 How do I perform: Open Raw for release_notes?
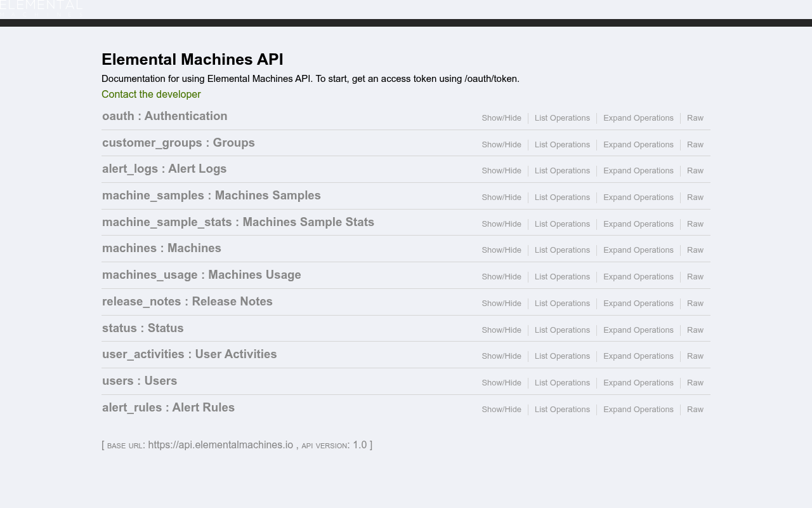(695, 304)
